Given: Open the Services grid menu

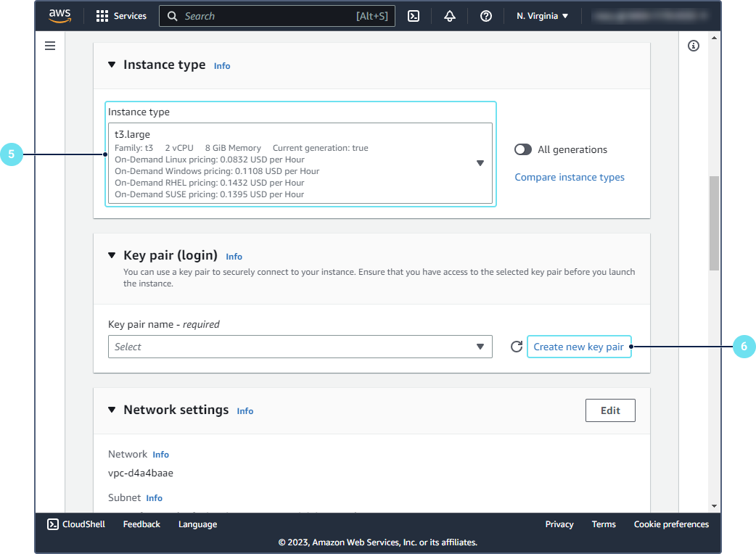Looking at the screenshot, I should [x=120, y=16].
